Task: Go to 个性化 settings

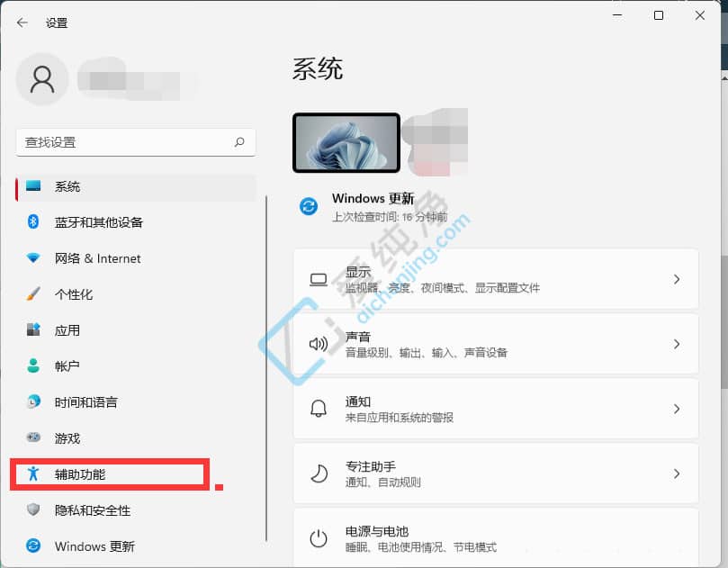Action: click(x=136, y=294)
